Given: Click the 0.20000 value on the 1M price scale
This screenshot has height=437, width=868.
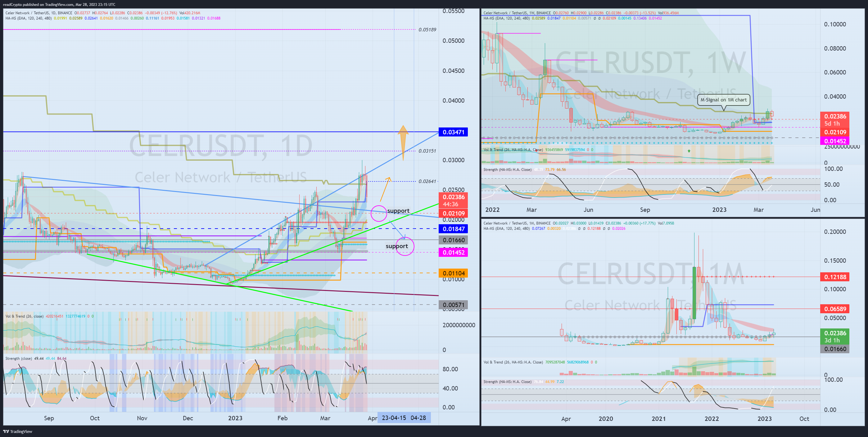Looking at the screenshot, I should (x=835, y=232).
